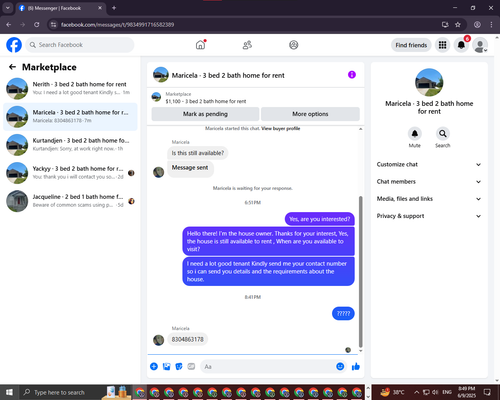Reload the page in the browser
The height and width of the screenshot is (400, 500).
[x=37, y=25]
